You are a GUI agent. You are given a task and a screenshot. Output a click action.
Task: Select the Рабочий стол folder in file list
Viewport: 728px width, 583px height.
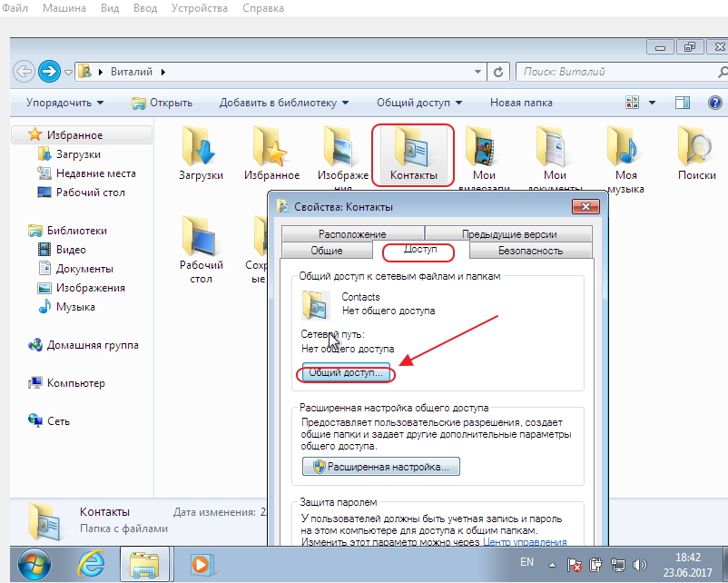(x=201, y=250)
